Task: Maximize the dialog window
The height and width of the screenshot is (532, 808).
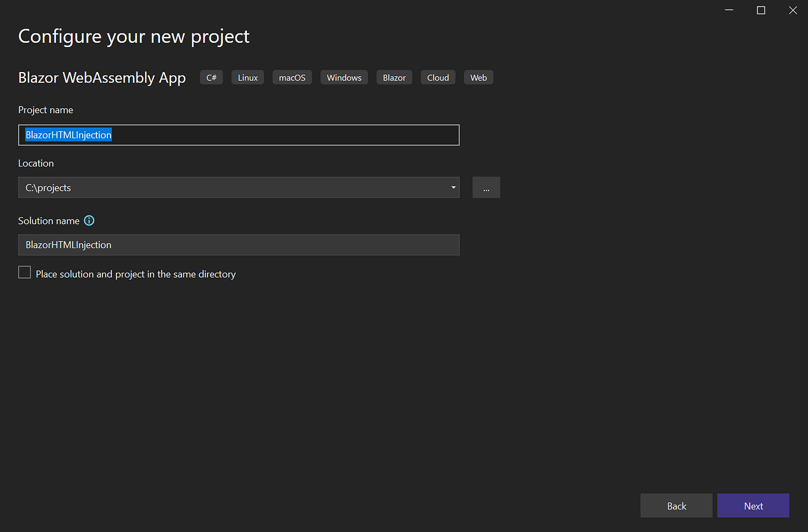Action: coord(761,10)
